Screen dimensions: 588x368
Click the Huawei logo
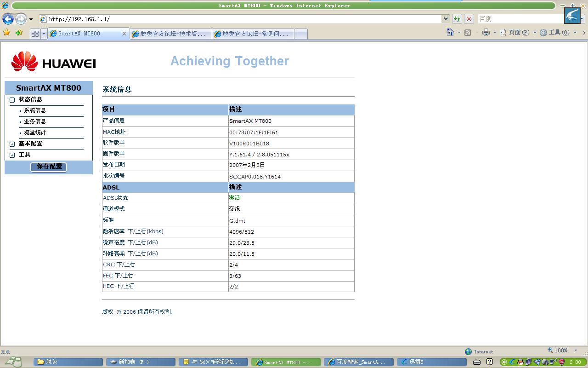[x=53, y=62]
